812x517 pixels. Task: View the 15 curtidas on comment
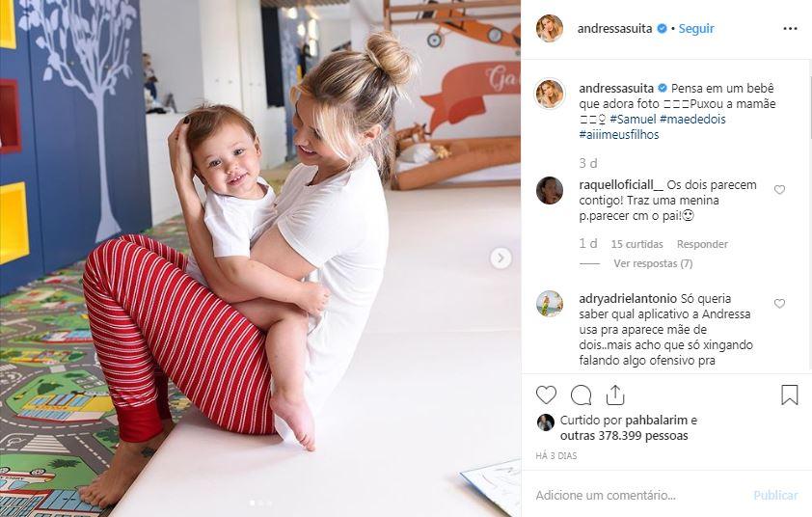click(636, 244)
